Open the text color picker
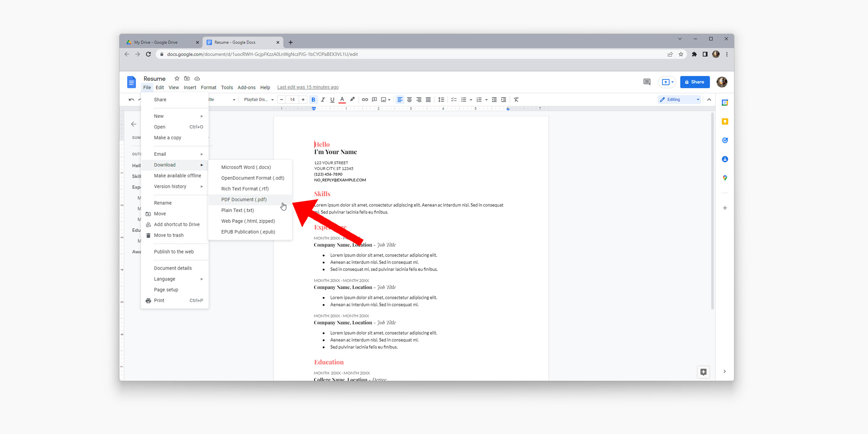The width and height of the screenshot is (868, 434). tap(342, 99)
